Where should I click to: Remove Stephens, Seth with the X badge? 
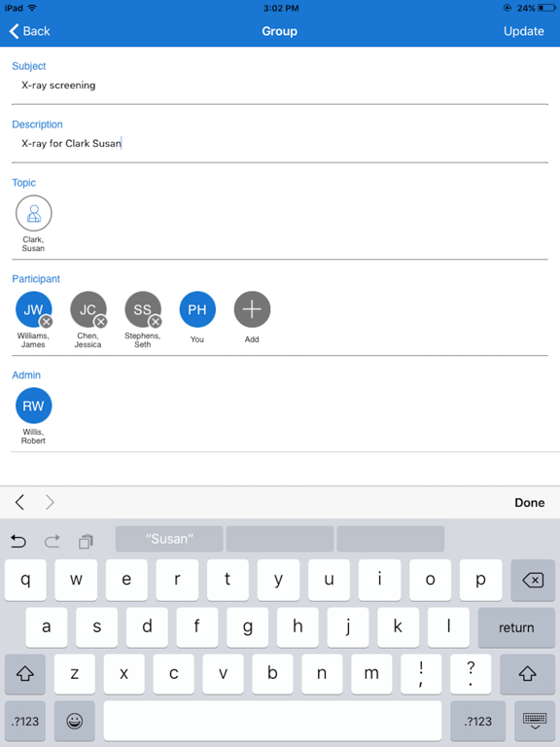156,322
